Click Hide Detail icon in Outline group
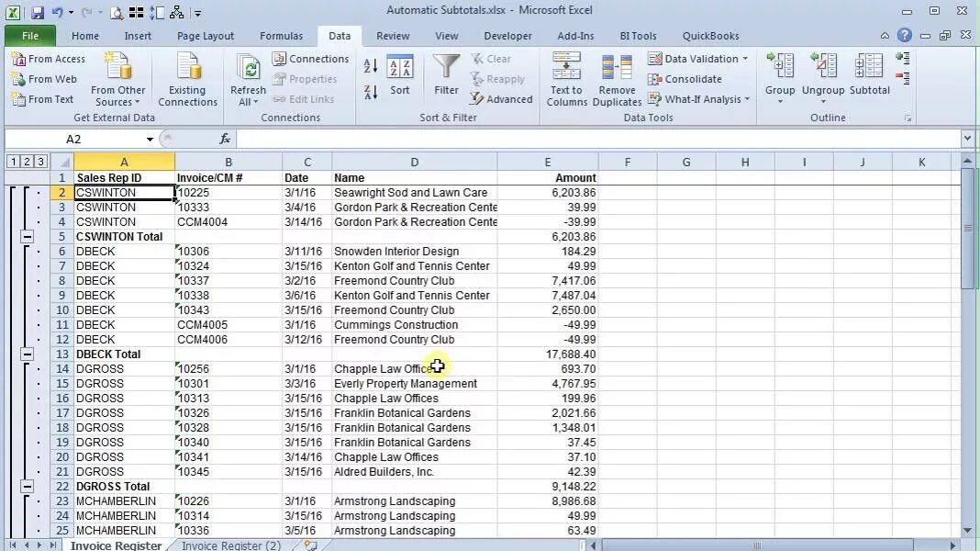The image size is (980, 551). [x=903, y=78]
